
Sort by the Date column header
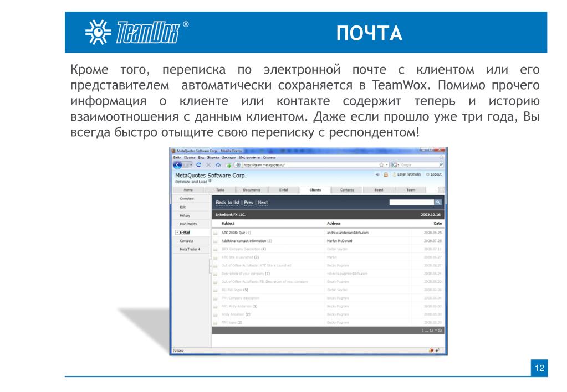tap(437, 224)
